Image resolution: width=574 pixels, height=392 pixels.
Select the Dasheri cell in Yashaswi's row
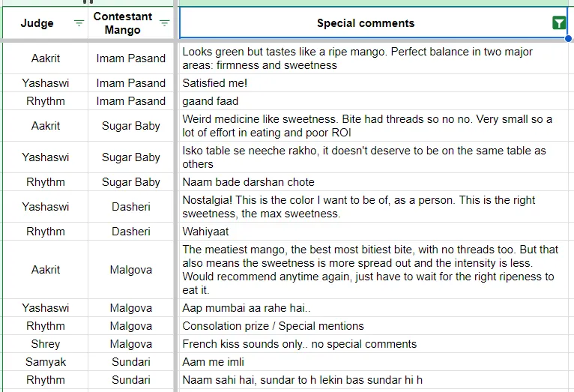click(130, 207)
